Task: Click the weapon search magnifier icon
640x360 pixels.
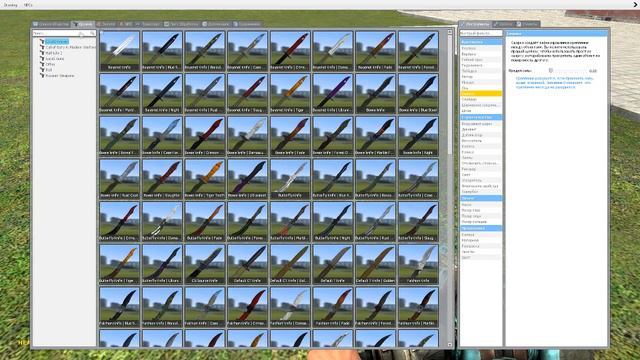Action: click(x=93, y=33)
